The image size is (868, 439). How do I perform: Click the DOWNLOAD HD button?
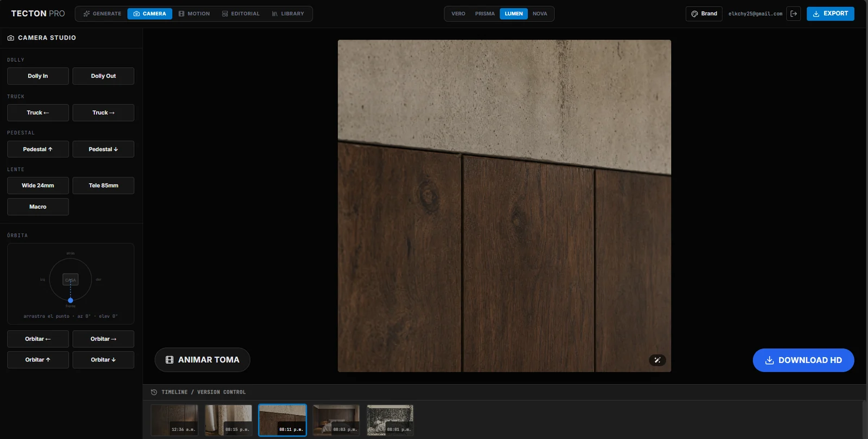pos(803,360)
